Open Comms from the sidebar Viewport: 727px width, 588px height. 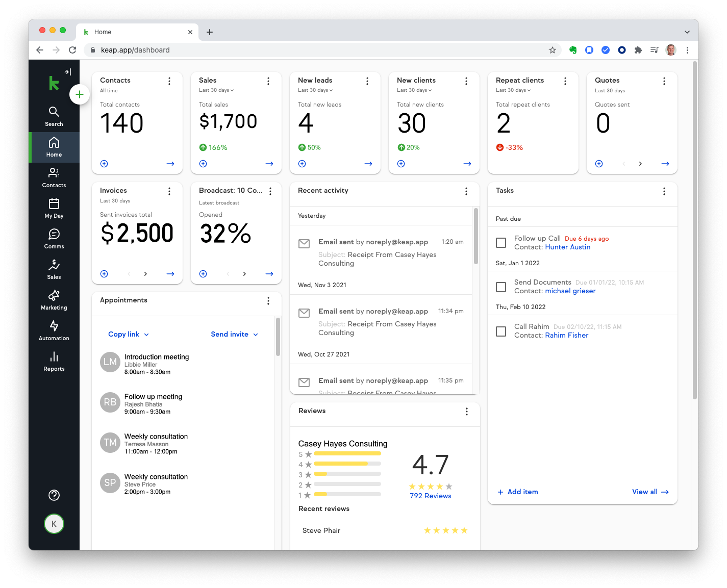point(54,239)
